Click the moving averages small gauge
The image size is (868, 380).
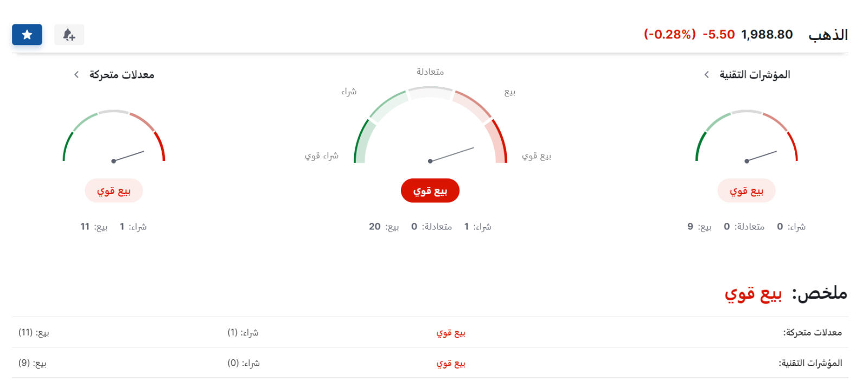tap(114, 136)
